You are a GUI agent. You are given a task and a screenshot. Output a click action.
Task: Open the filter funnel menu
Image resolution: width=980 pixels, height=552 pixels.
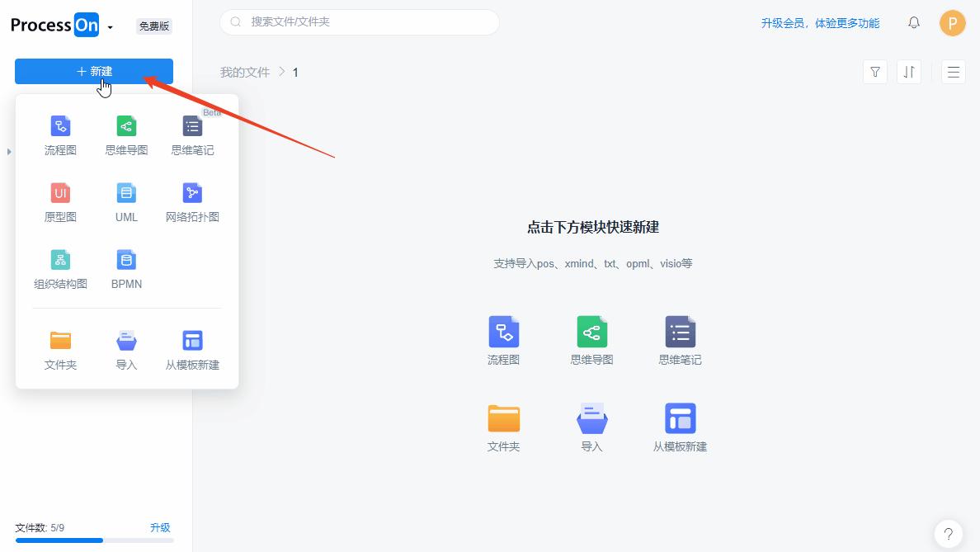[x=874, y=72]
